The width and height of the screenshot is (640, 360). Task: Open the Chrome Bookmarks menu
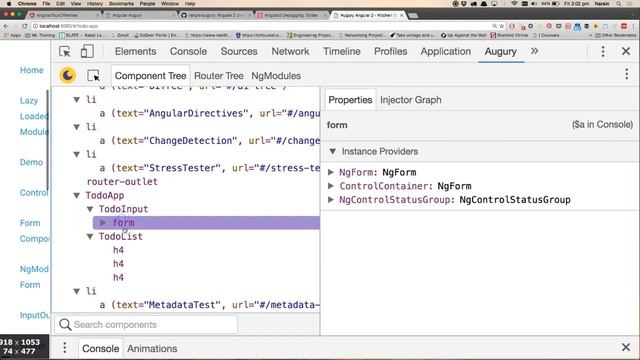coord(122,4)
